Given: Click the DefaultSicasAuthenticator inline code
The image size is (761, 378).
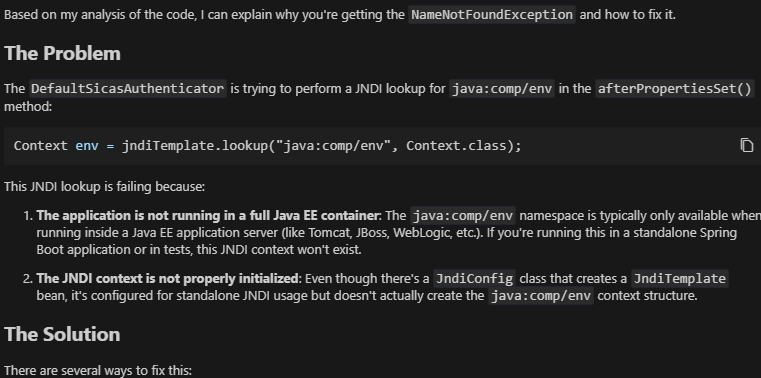Looking at the screenshot, I should point(127,89).
